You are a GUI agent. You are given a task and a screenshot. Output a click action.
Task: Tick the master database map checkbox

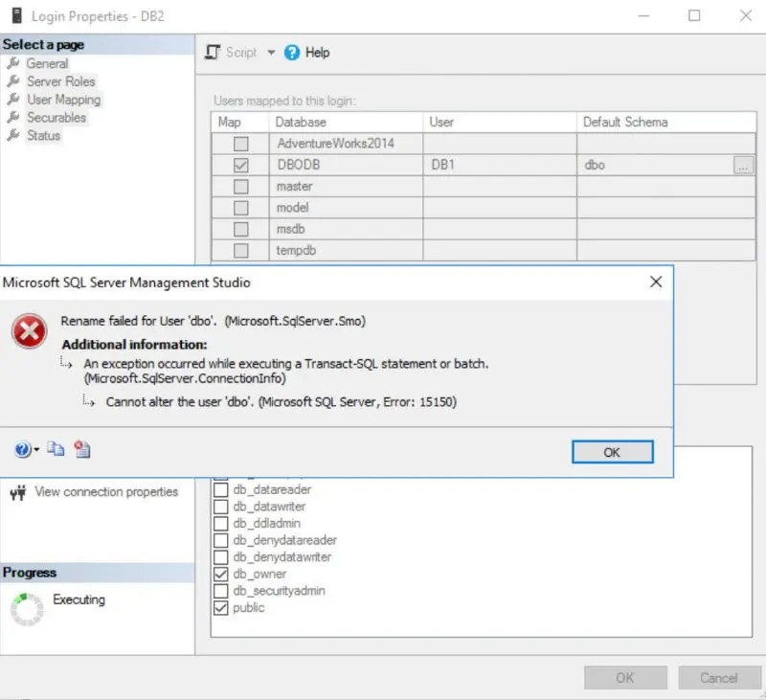[241, 187]
